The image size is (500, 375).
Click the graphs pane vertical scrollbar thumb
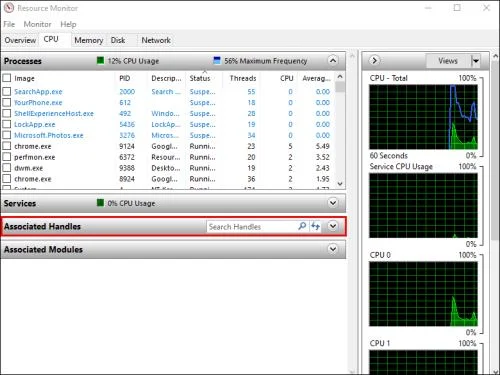point(495,150)
